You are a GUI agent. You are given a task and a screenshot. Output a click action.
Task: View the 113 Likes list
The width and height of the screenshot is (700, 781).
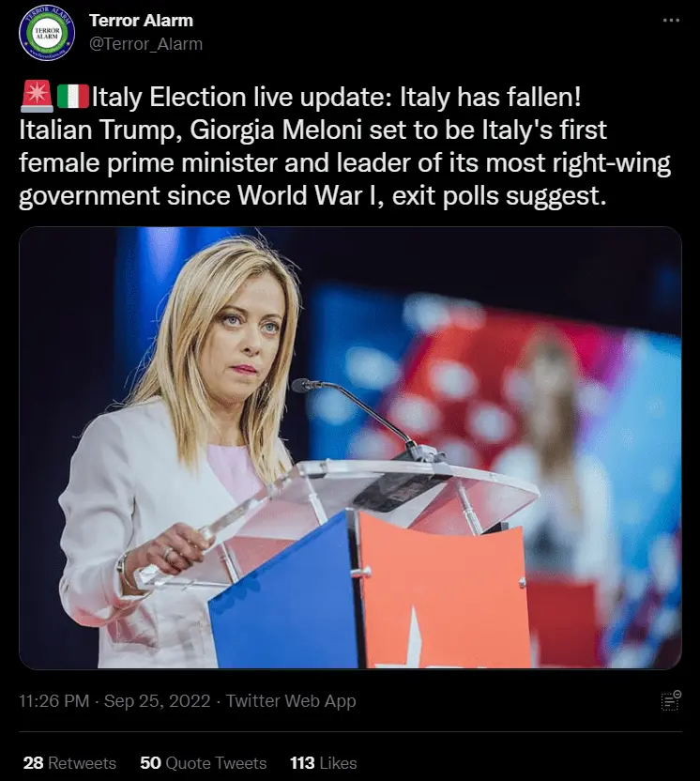(x=324, y=763)
